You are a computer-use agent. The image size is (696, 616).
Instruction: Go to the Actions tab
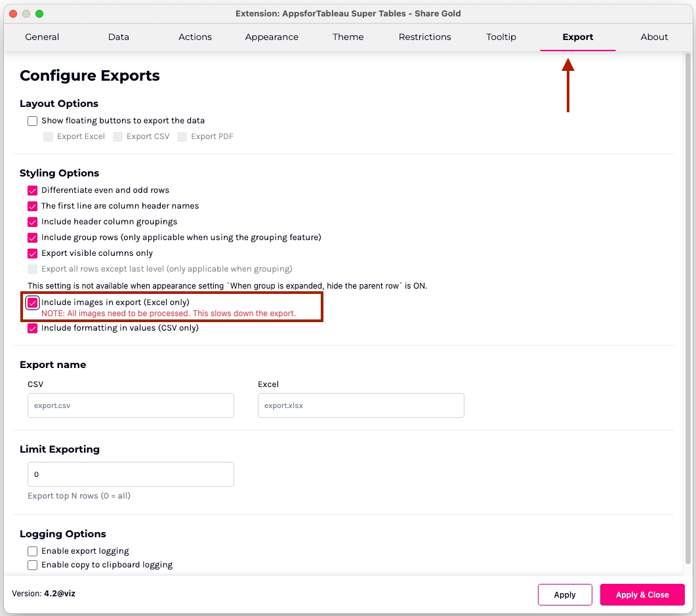point(195,37)
